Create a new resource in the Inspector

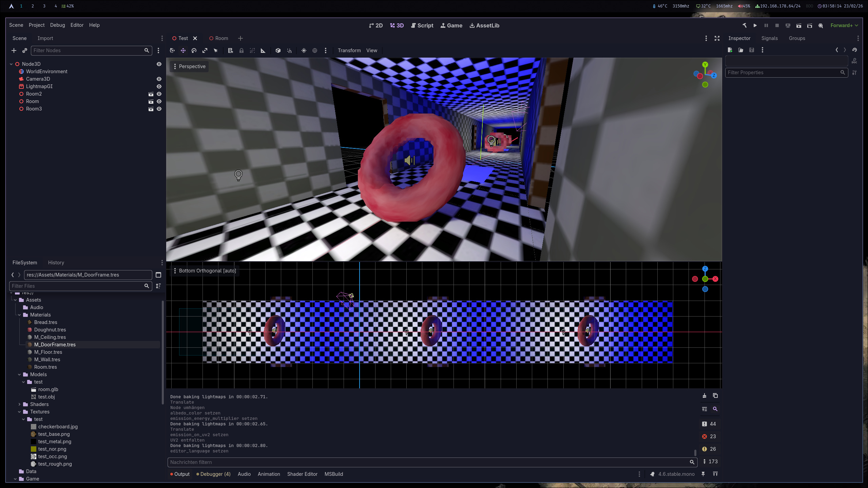click(730, 50)
